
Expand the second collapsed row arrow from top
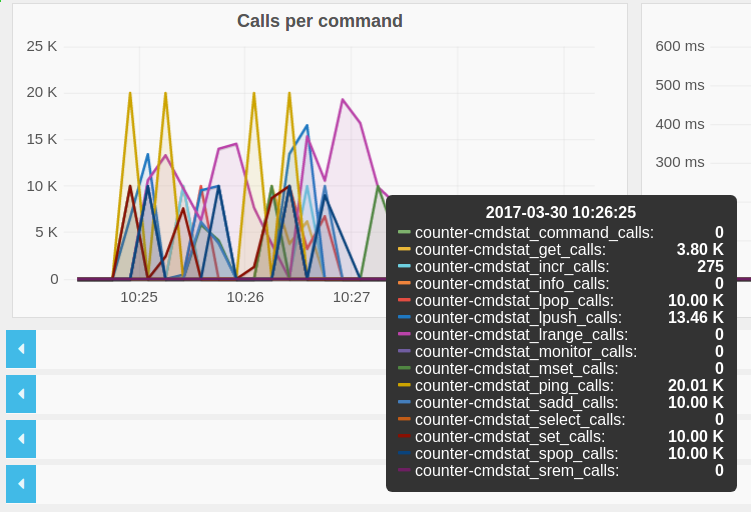pyautogui.click(x=21, y=394)
